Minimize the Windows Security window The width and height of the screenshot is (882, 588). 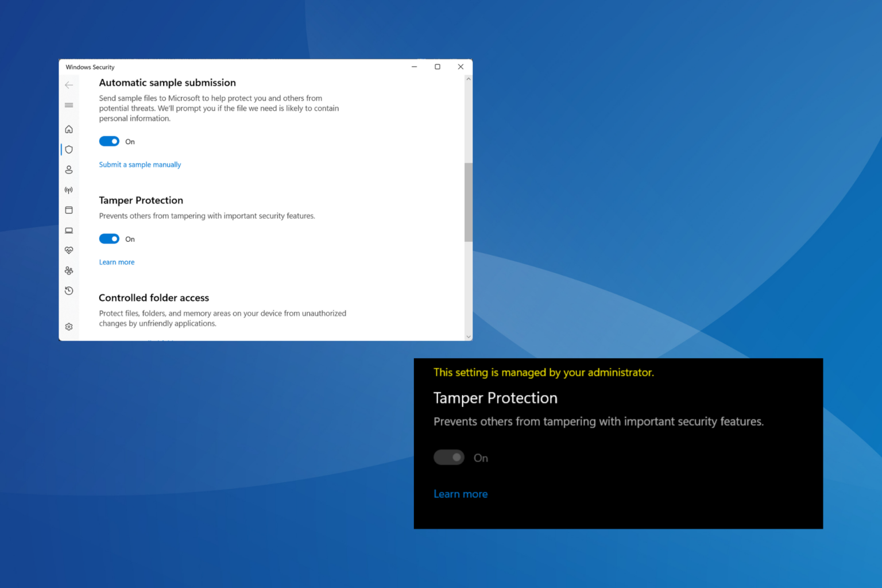point(414,67)
